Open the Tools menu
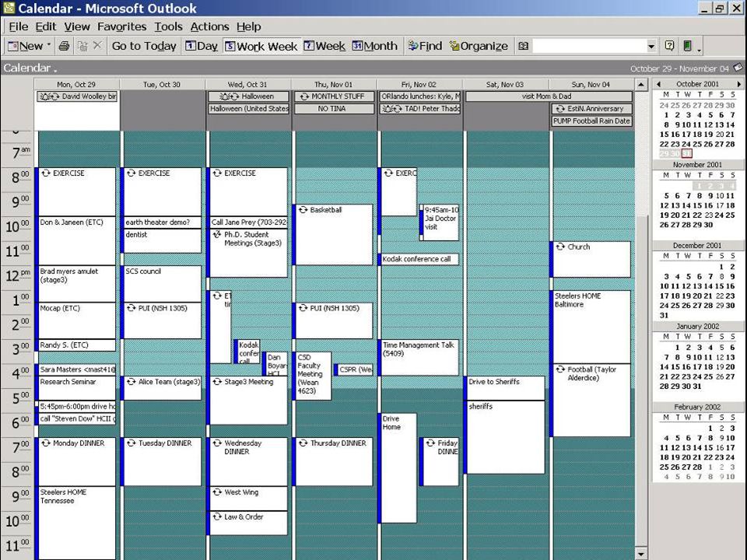The image size is (747, 560). (168, 26)
